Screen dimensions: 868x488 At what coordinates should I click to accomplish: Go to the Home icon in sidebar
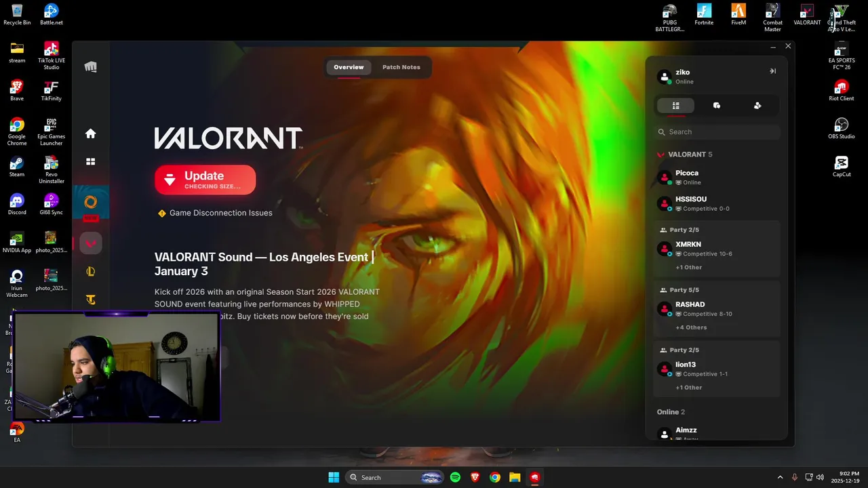[x=90, y=134]
